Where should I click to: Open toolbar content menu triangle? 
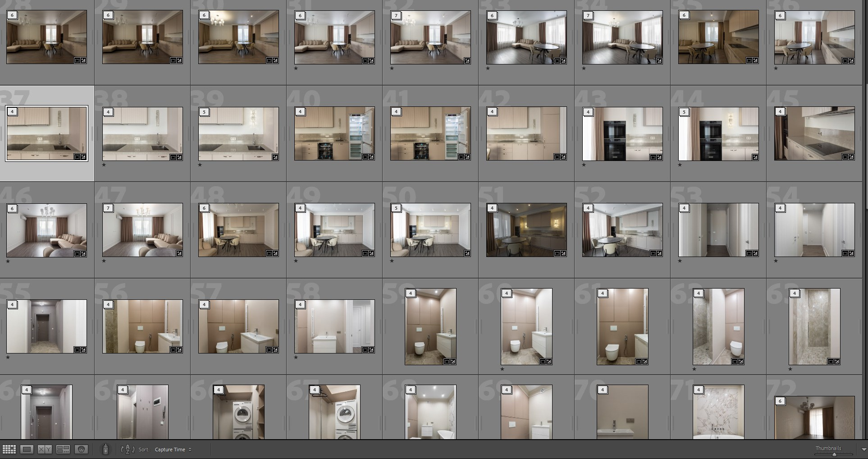tap(863, 450)
